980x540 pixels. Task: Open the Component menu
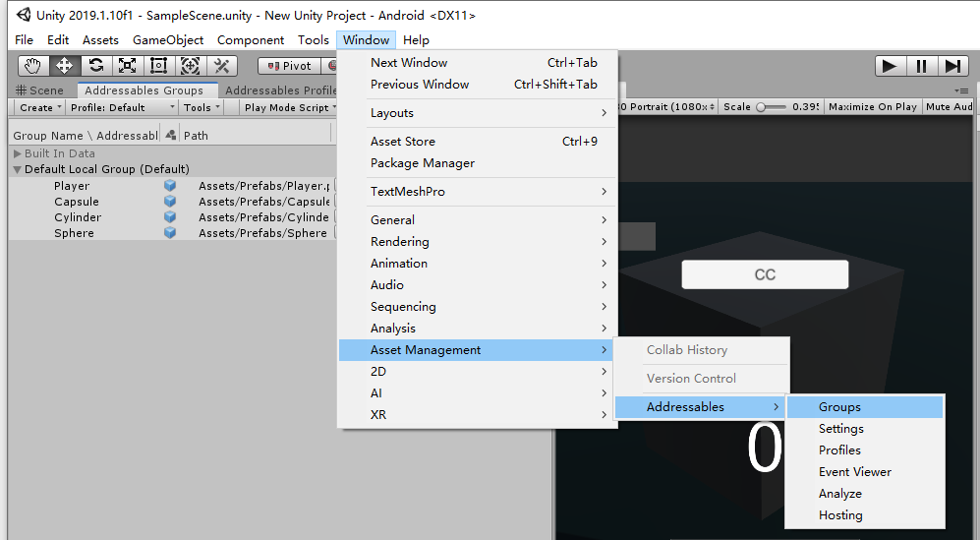(x=251, y=40)
